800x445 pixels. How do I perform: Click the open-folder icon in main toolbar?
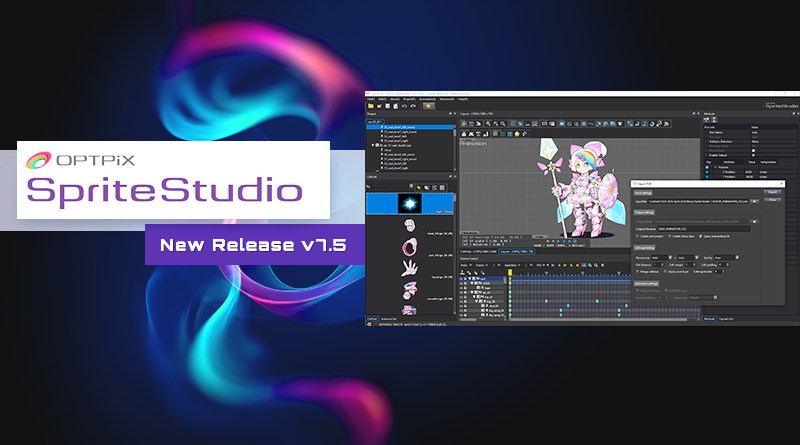click(379, 106)
